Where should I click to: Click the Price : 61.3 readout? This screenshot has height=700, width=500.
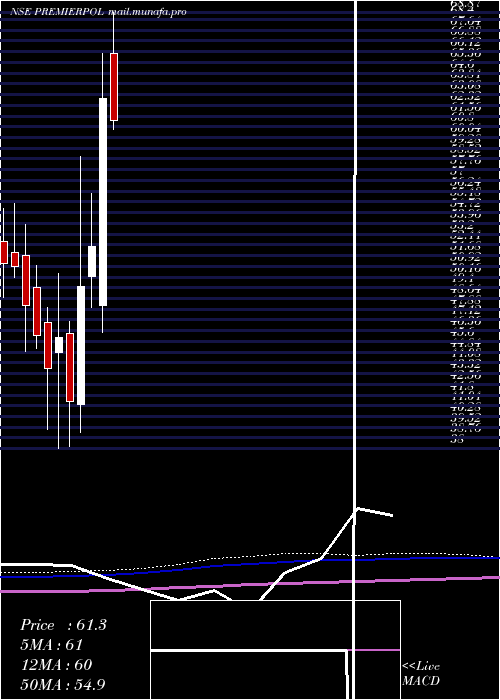point(63,625)
